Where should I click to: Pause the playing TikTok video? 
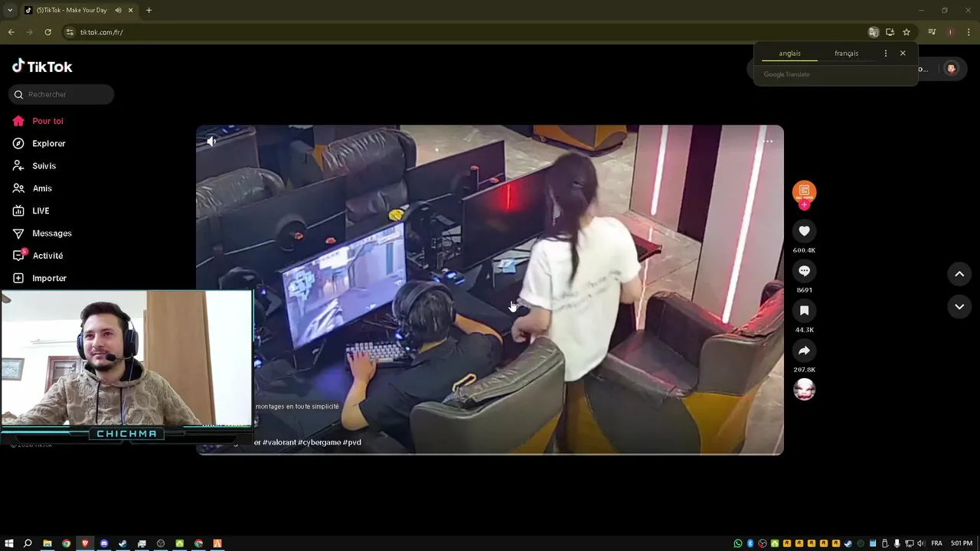[490, 289]
